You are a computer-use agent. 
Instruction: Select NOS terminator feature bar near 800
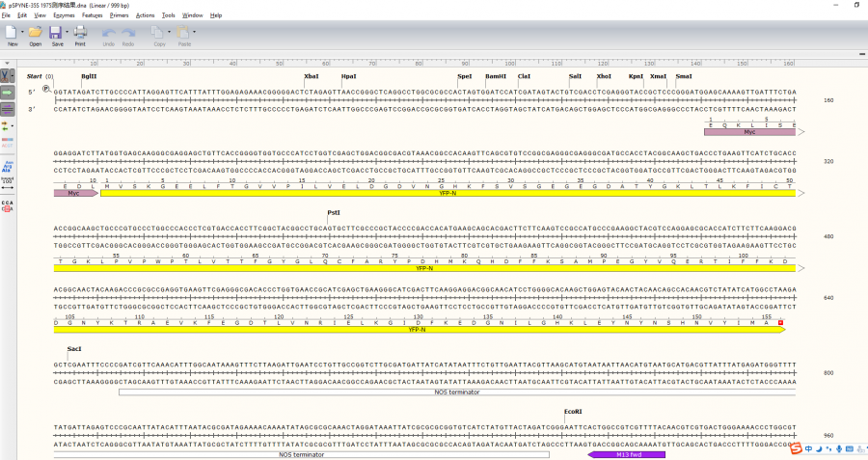pos(457,392)
